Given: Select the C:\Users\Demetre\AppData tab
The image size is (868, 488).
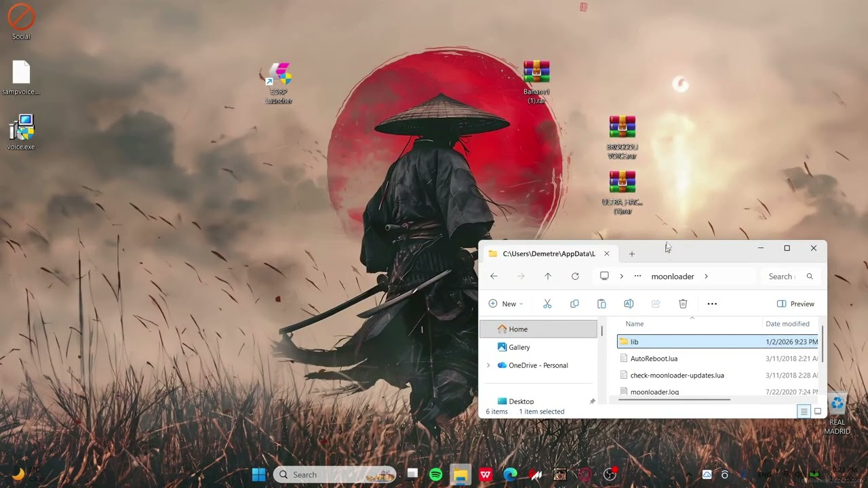Looking at the screenshot, I should point(549,253).
